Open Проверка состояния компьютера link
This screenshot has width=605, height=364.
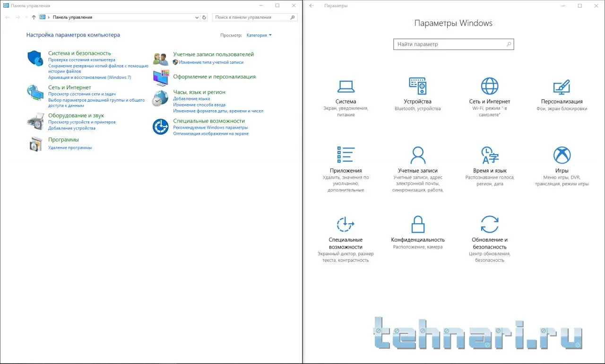point(82,60)
